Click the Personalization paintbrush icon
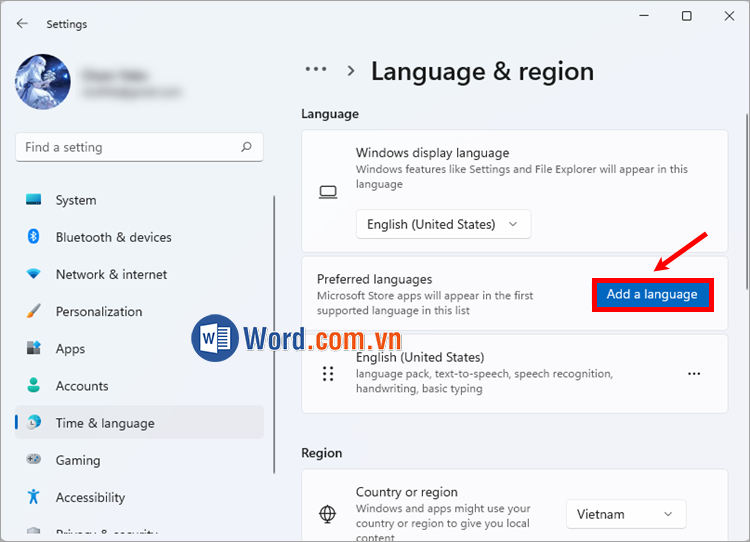This screenshot has width=750, height=542. [x=33, y=311]
